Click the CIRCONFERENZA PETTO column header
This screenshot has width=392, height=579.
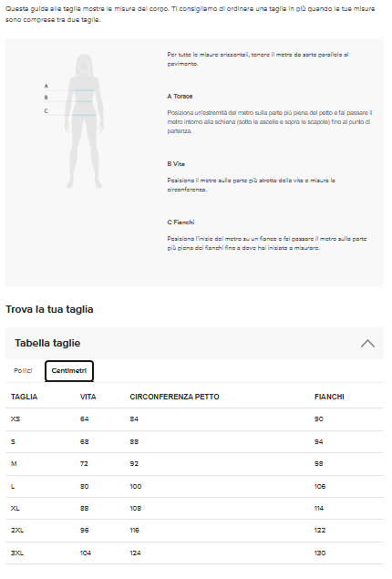[x=174, y=397]
